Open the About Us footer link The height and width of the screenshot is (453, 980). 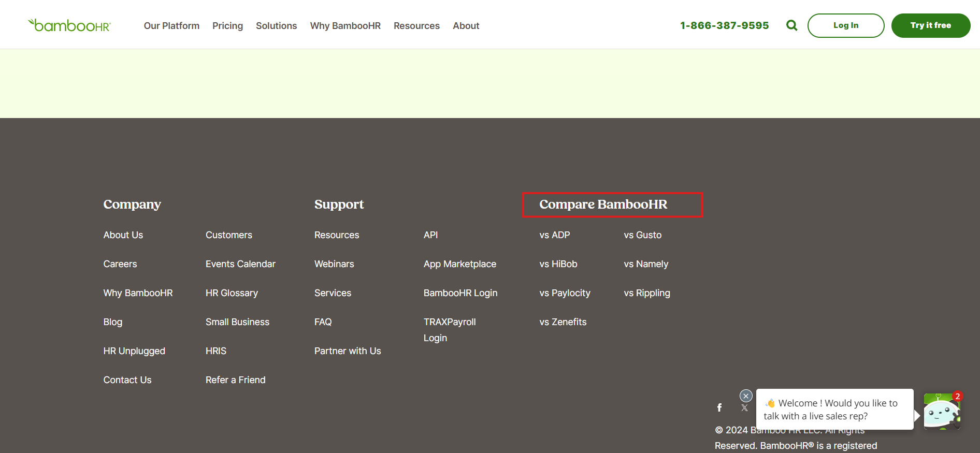(x=123, y=235)
